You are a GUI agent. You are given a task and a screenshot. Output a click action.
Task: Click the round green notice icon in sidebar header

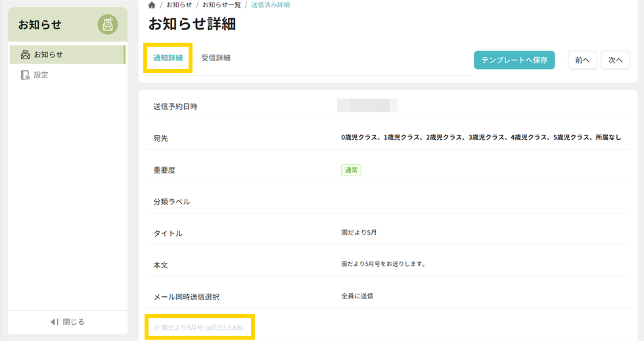(x=108, y=25)
